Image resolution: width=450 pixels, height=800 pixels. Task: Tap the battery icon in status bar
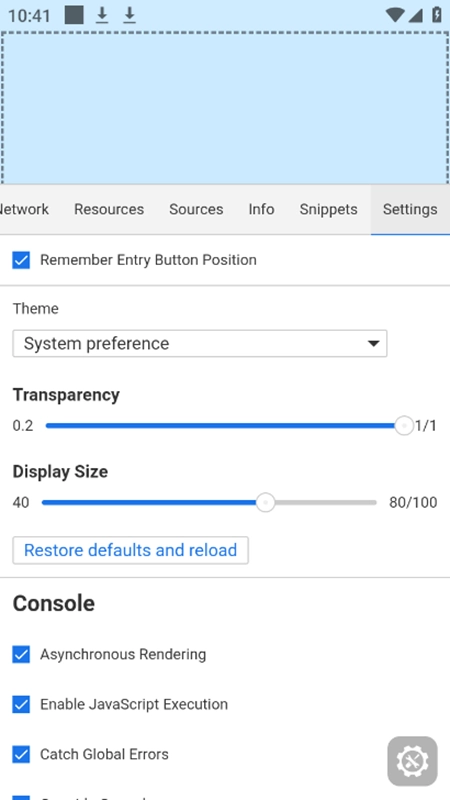437,15
